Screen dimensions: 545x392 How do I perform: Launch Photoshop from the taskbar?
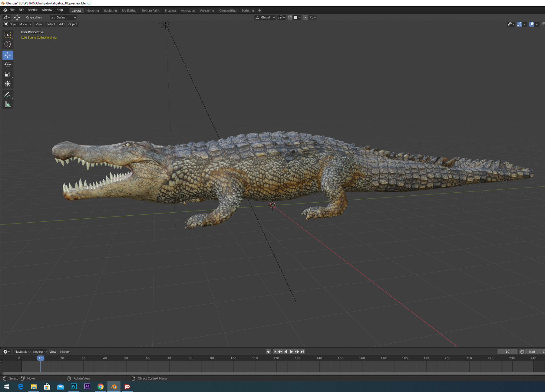[74, 387]
